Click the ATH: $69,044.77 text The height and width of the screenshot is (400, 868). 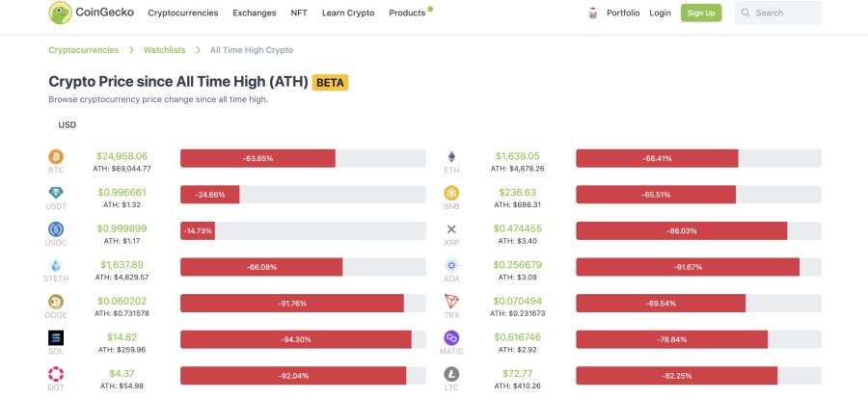tap(122, 168)
